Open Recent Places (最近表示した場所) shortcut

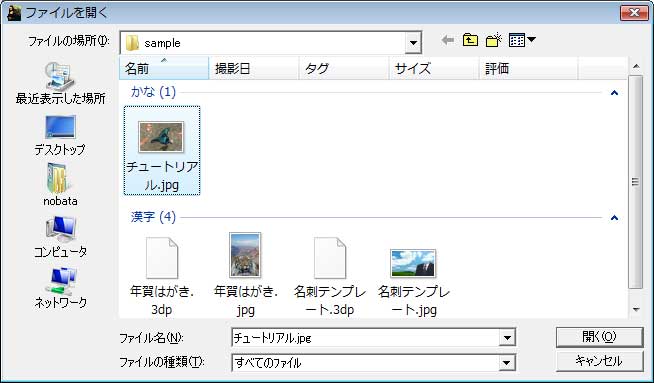60,83
